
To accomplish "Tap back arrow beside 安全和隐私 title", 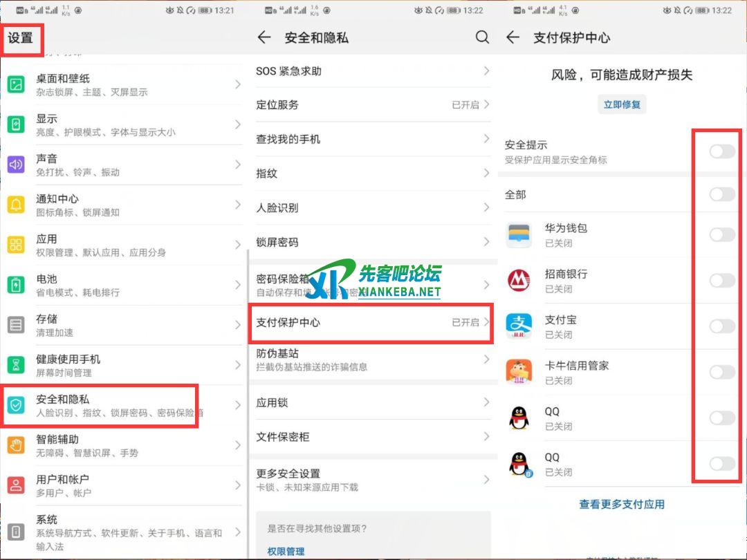I will tap(264, 37).
